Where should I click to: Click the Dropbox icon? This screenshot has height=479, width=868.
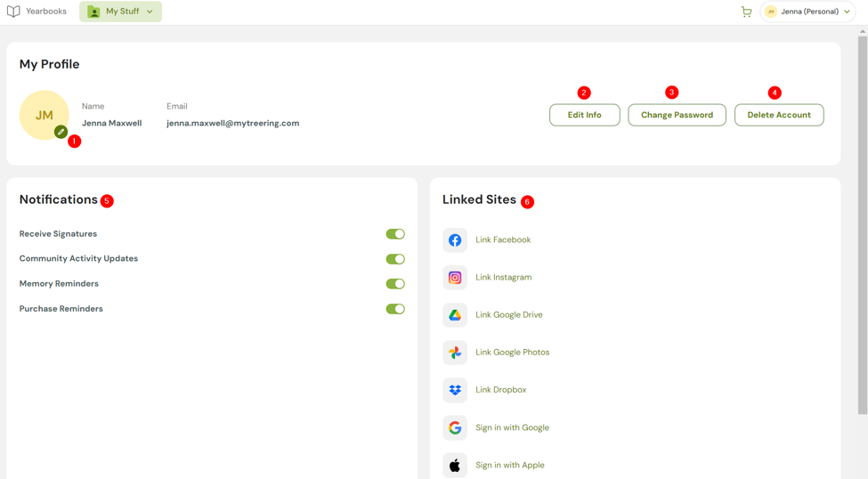pos(455,390)
